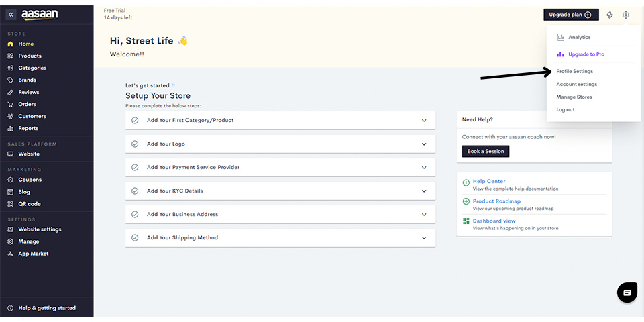Click check circle for Add Your Logo
Screen dimensions: 644x322
(x=135, y=144)
